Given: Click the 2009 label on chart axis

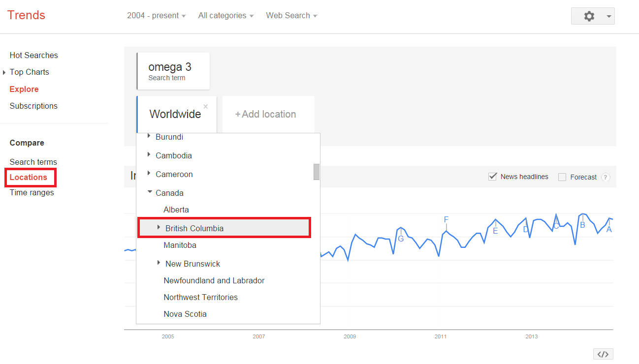Looking at the screenshot, I should click(x=350, y=336).
